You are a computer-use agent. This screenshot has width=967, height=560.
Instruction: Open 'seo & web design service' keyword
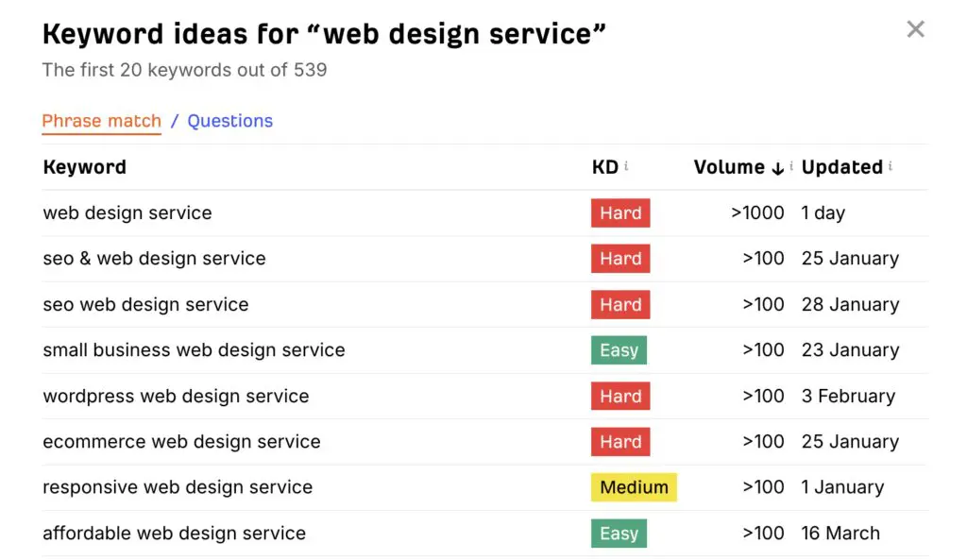pos(154,259)
